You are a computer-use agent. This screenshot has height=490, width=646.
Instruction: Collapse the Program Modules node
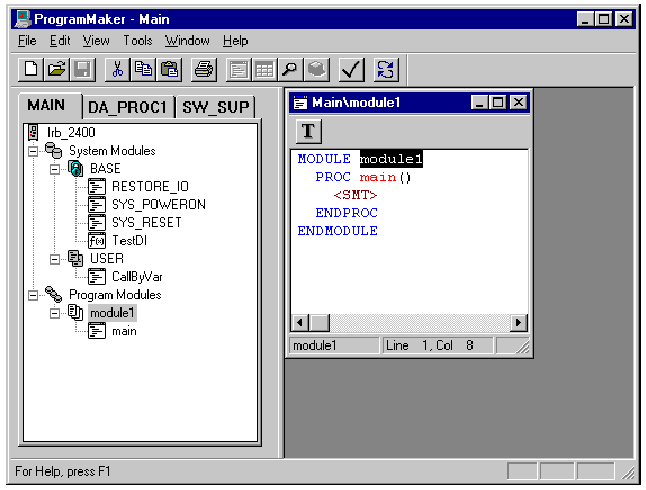pos(33,295)
